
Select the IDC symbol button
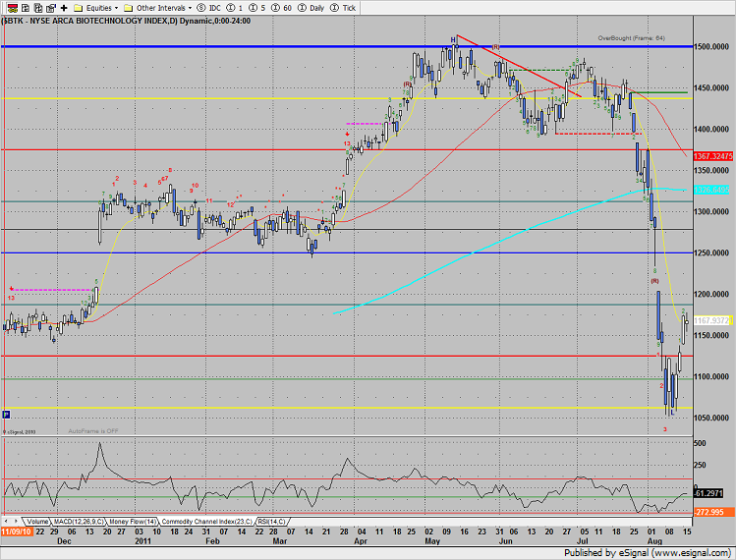[208, 8]
